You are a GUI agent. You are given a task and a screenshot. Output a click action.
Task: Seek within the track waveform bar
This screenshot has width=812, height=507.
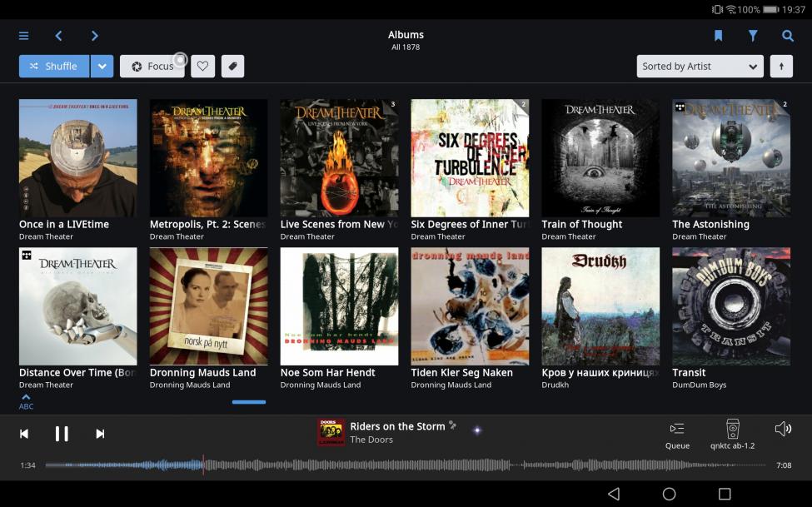pos(405,465)
